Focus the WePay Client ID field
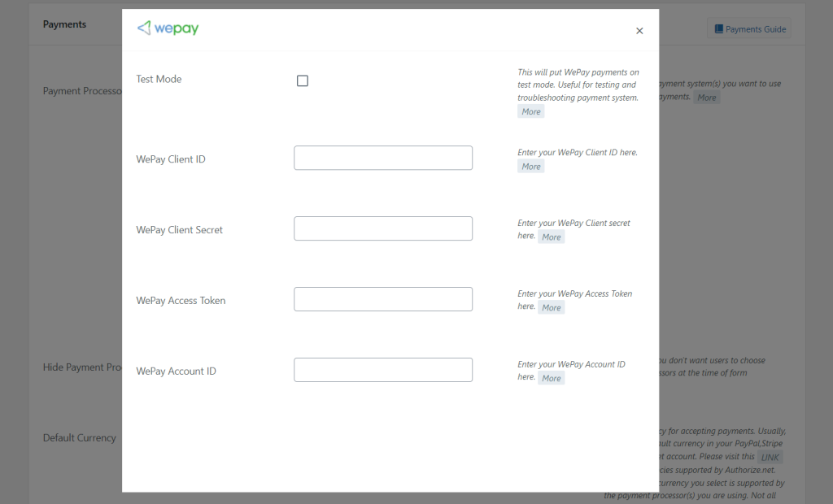The image size is (833, 504). (x=382, y=158)
